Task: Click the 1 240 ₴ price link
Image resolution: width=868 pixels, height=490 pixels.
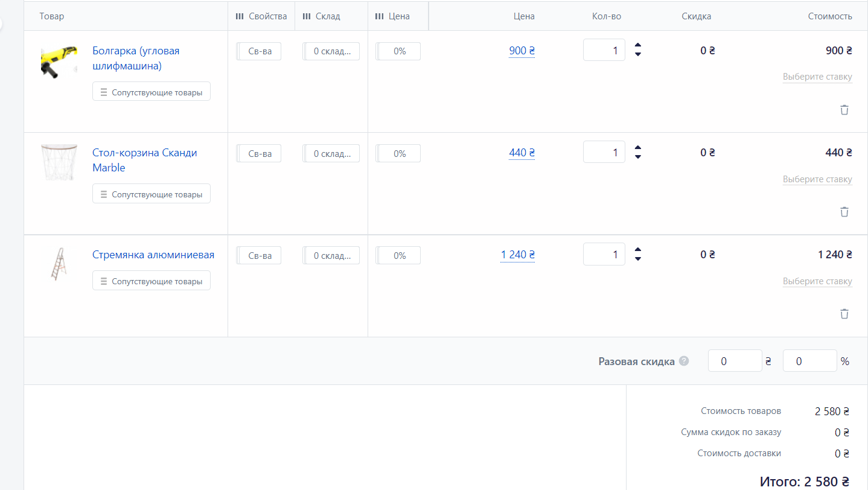Action: [x=518, y=255]
